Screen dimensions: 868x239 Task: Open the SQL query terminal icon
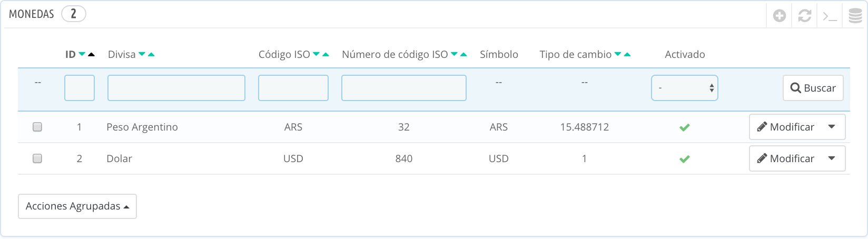click(x=830, y=16)
